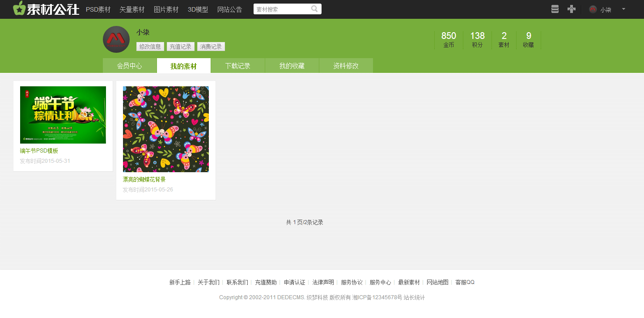Screen dimensions: 644x318
Task: Open the 消费记录 button
Action: point(211,47)
